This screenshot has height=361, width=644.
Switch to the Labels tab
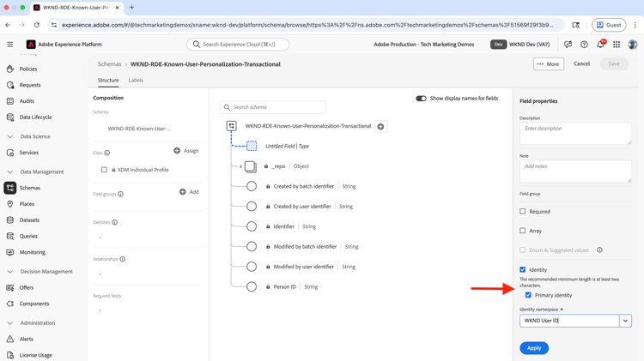136,81
